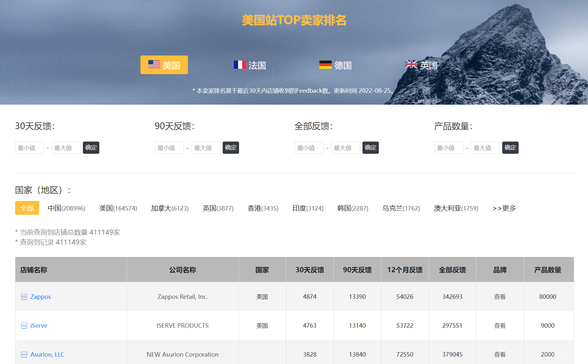Filter sellers by 英国(3877)
This screenshot has width=588, height=364.
218,208
